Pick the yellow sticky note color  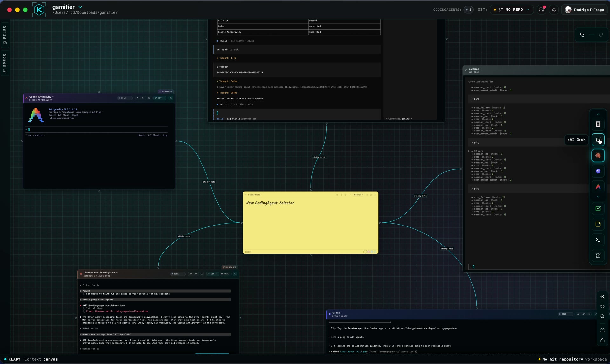pyautogui.click(x=365, y=252)
